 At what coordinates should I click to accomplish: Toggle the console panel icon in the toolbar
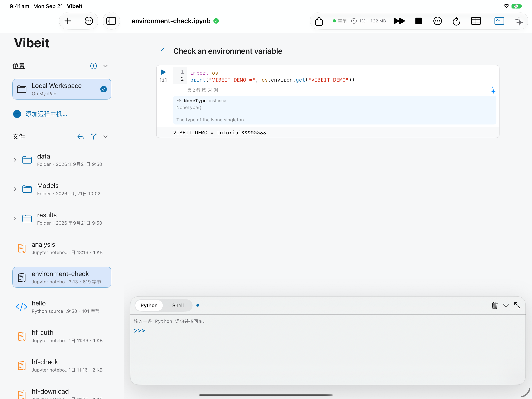(x=499, y=21)
